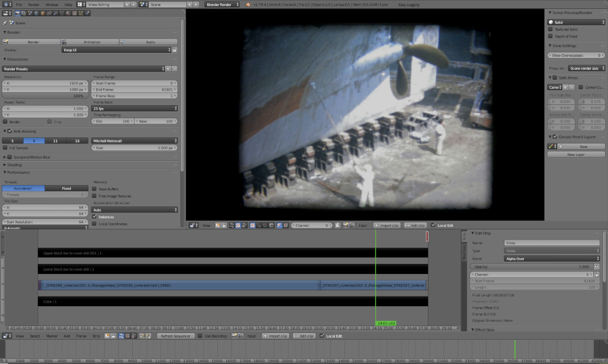The height and width of the screenshot is (364, 608).
Task: Click the lock icon next to Keep UI
Action: pos(175,50)
